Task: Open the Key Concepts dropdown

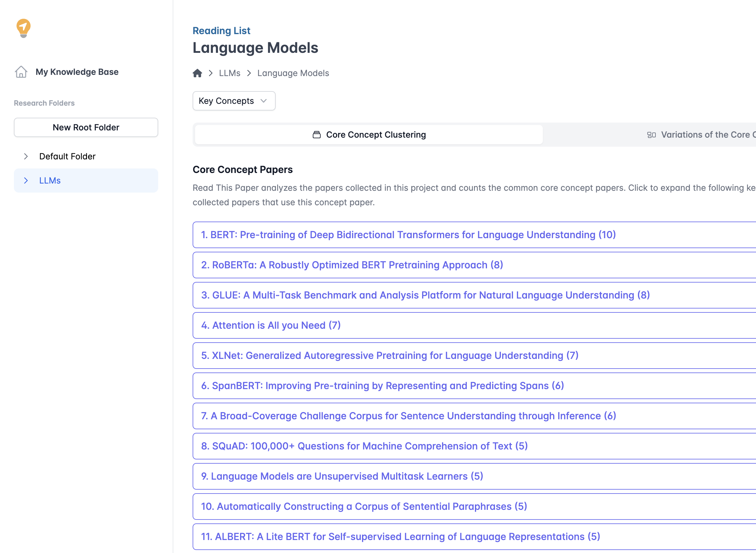Action: 234,101
